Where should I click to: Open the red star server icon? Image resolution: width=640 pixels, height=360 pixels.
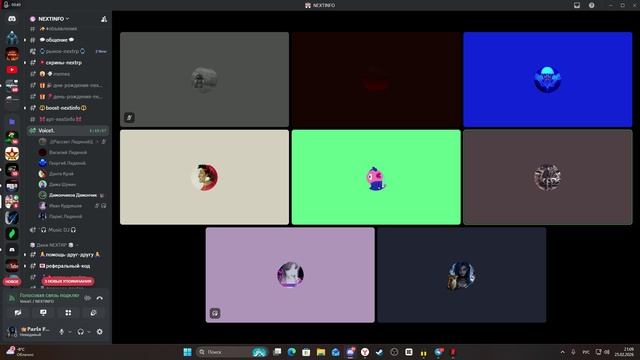pos(12,154)
